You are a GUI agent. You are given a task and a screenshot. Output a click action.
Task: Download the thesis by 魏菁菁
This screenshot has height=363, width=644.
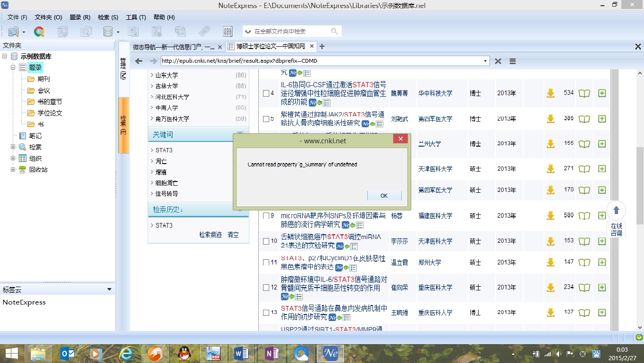[551, 93]
